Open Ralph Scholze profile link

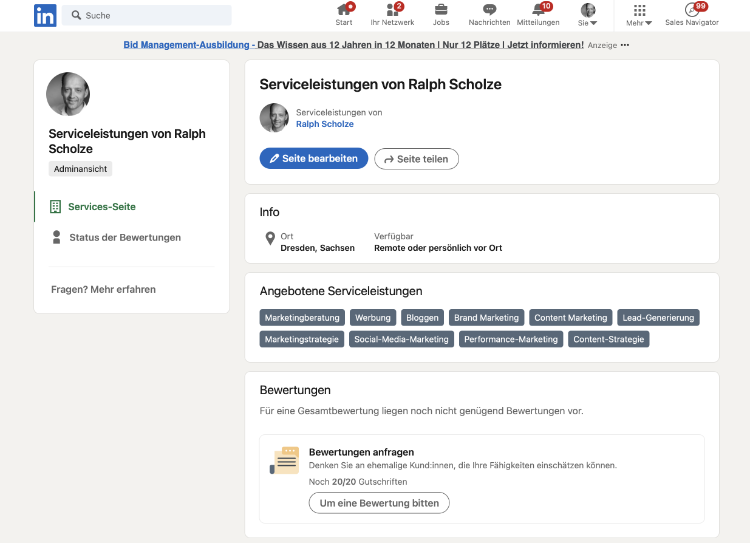(x=324, y=124)
